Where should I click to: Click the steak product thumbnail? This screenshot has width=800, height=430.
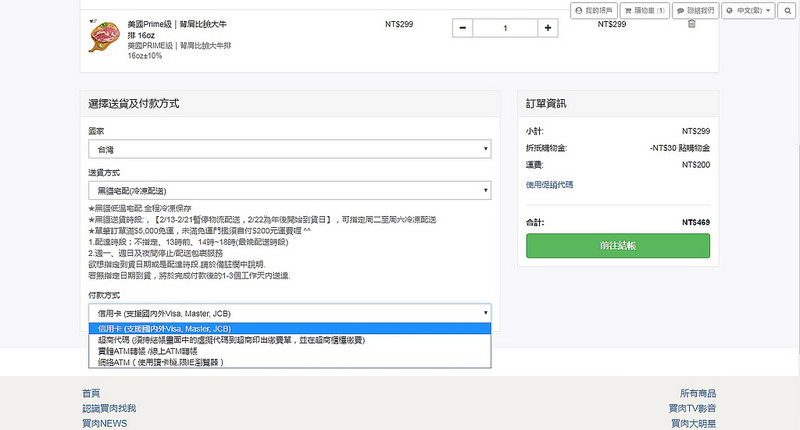(101, 37)
